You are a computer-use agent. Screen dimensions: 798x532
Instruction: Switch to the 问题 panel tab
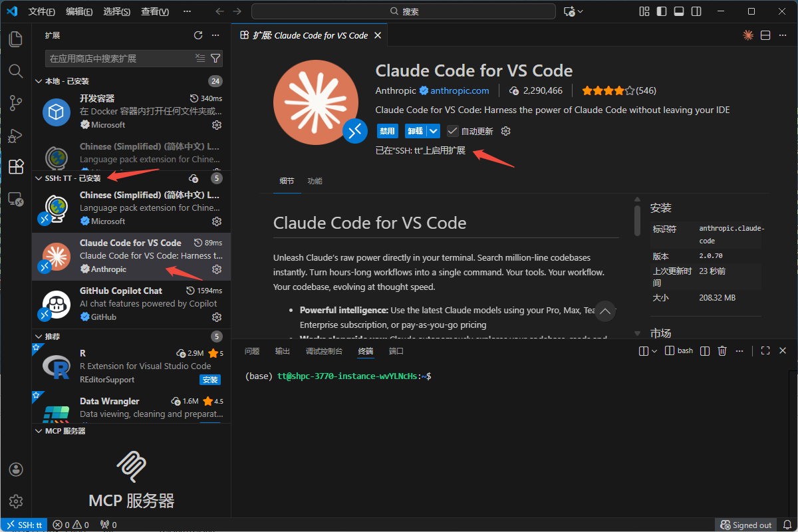pyautogui.click(x=252, y=350)
